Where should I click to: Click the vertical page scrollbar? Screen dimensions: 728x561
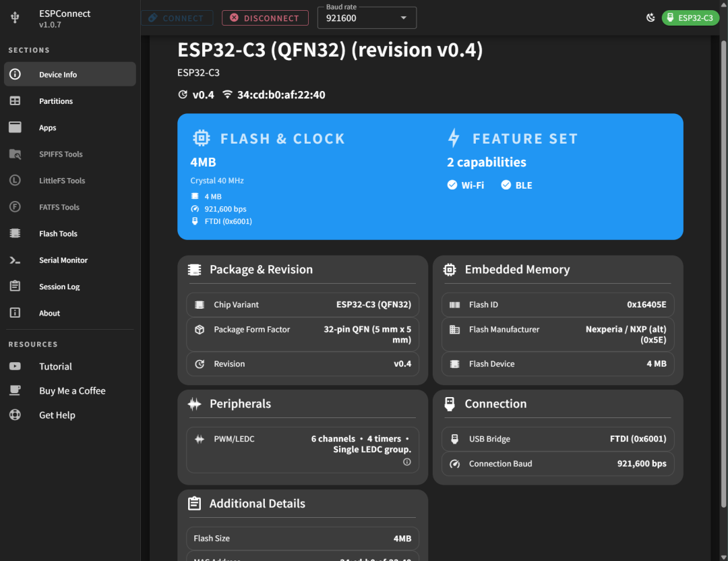point(724,270)
